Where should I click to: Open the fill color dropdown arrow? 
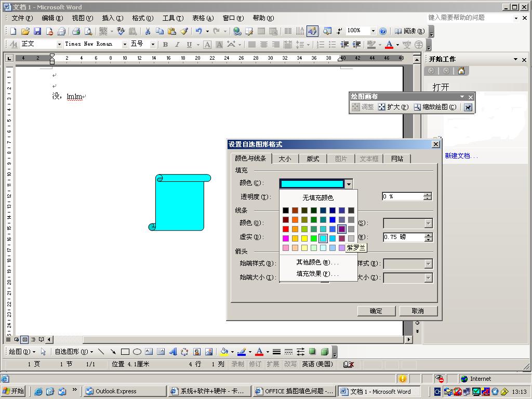tap(349, 184)
